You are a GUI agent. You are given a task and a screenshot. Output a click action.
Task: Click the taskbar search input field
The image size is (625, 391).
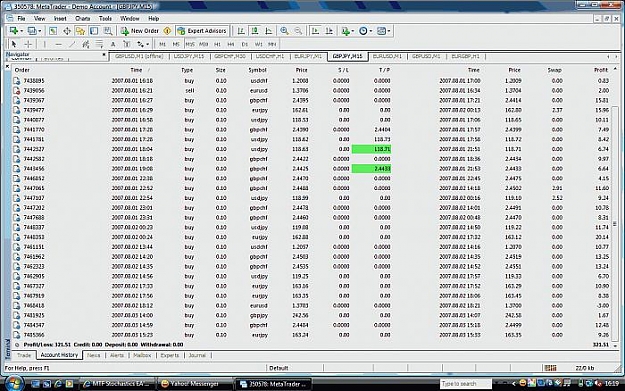click(466, 384)
